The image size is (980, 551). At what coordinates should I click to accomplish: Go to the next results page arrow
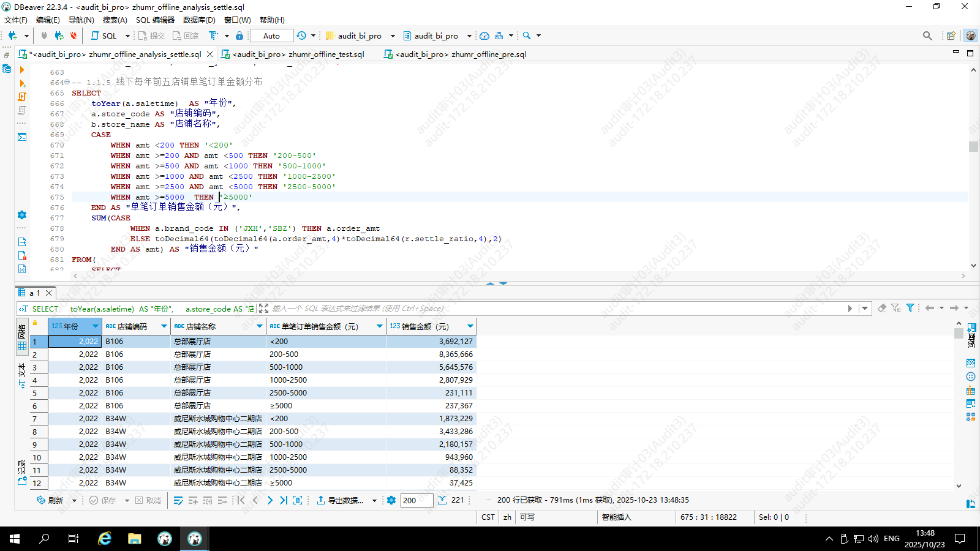tap(270, 500)
